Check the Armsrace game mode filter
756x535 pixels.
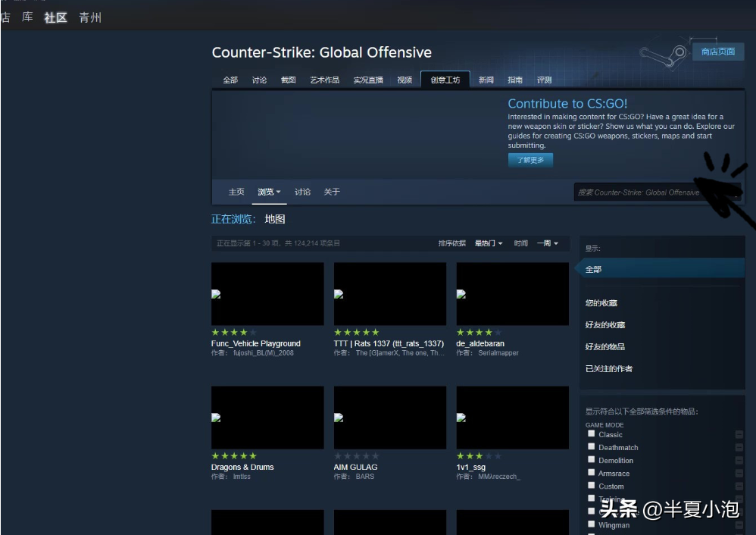tap(591, 472)
